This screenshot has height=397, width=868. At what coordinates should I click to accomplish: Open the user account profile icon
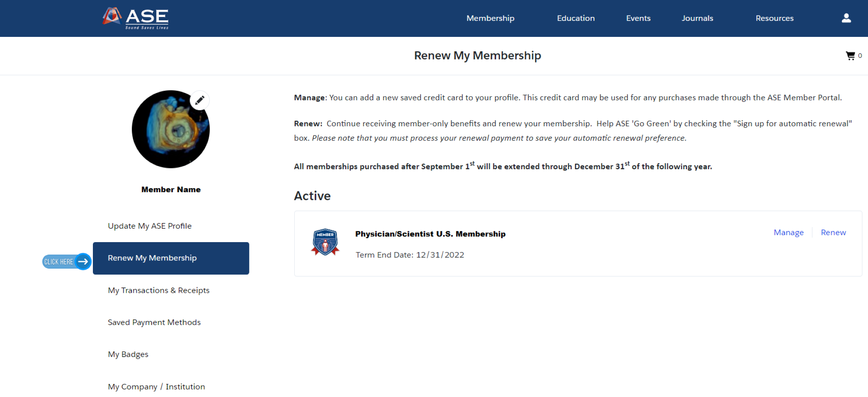846,18
